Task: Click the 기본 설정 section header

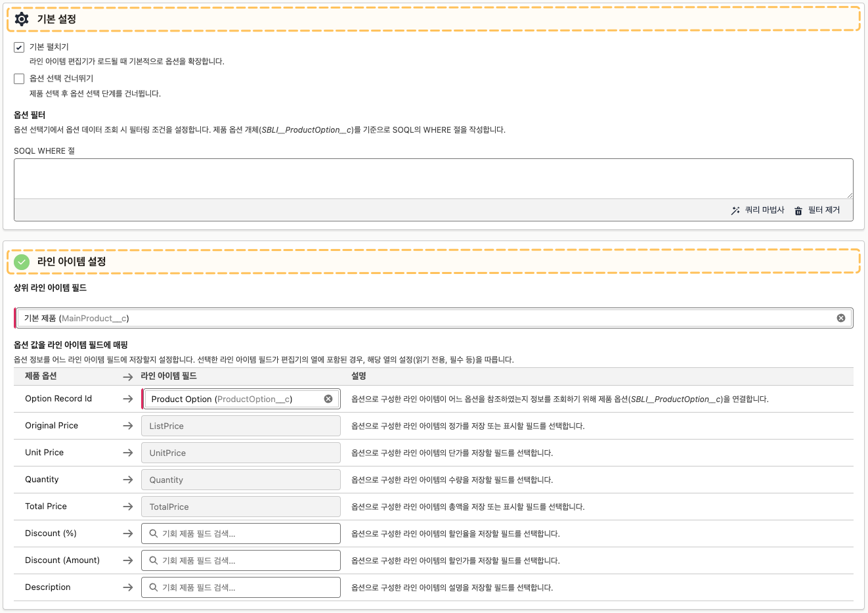Action: tap(56, 19)
